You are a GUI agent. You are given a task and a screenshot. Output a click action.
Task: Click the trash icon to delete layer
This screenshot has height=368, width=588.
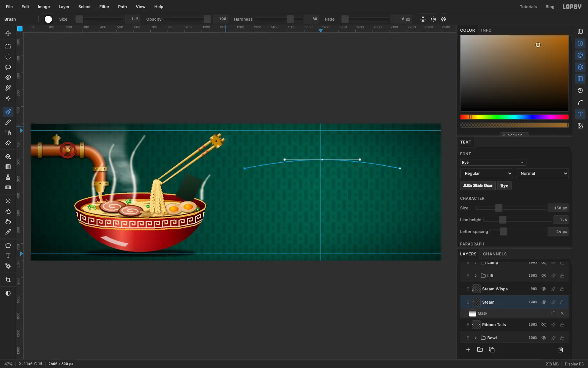click(x=561, y=350)
